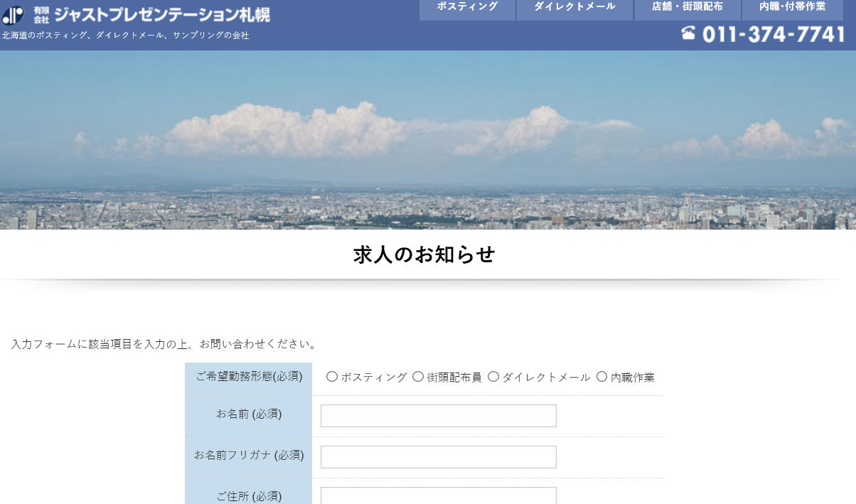The width and height of the screenshot is (856, 504).
Task: Go to the ダイレクトメール navigation menu item
Action: coord(574,7)
